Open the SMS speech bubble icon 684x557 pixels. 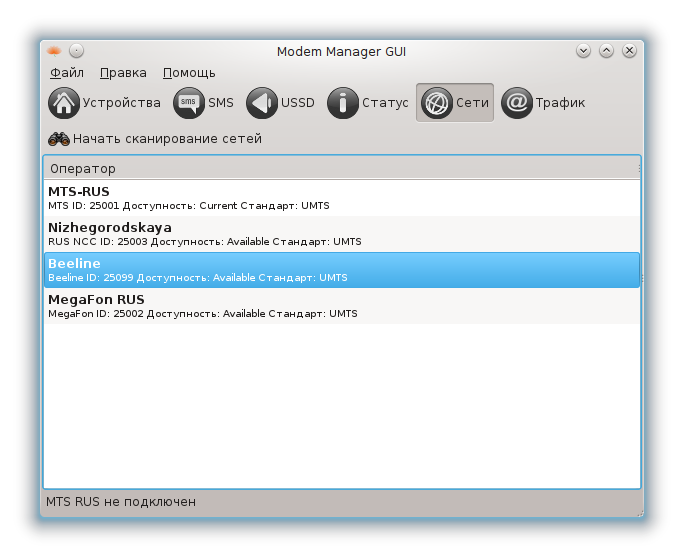coord(189,103)
